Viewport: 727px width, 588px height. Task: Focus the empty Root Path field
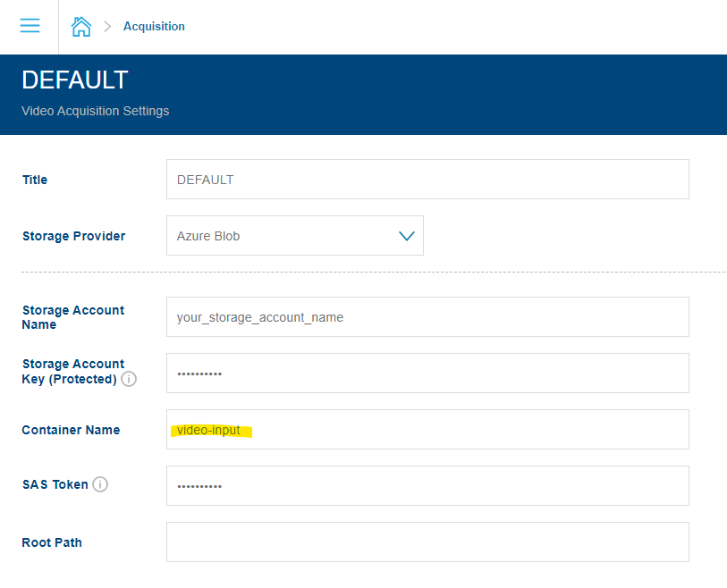click(x=427, y=542)
